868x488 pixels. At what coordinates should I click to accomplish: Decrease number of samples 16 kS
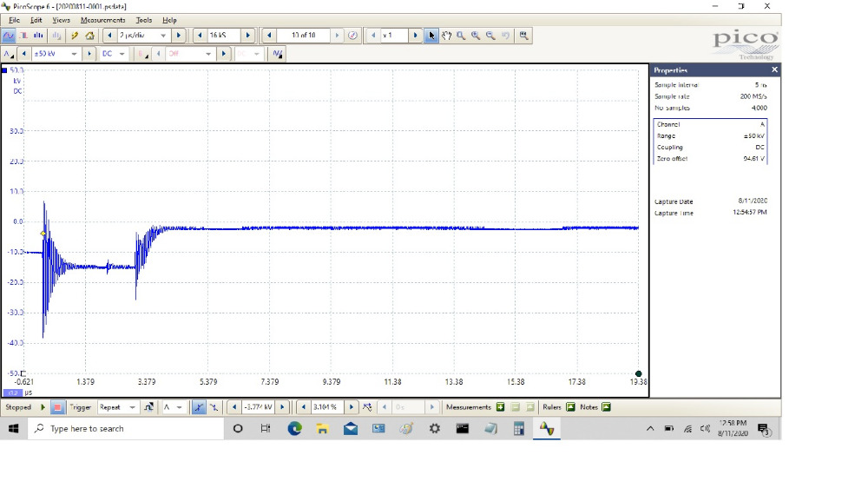pos(200,36)
